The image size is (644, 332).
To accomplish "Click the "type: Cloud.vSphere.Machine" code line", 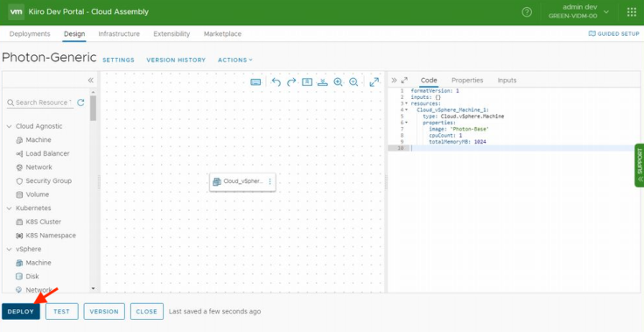I will coord(463,117).
